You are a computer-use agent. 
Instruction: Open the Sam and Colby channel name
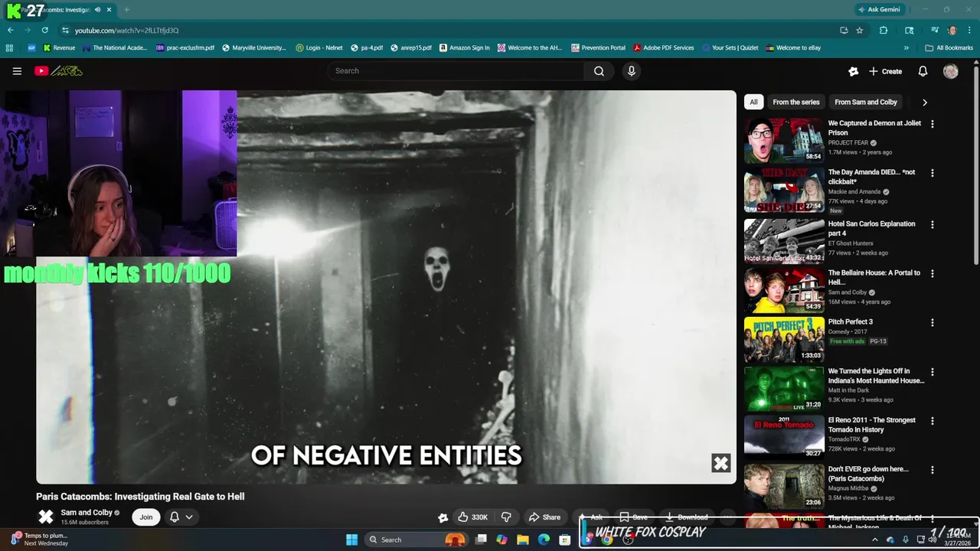pyautogui.click(x=87, y=513)
